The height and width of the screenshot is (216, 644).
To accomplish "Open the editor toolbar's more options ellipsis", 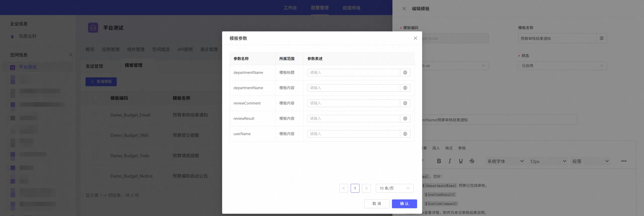I will (624, 161).
